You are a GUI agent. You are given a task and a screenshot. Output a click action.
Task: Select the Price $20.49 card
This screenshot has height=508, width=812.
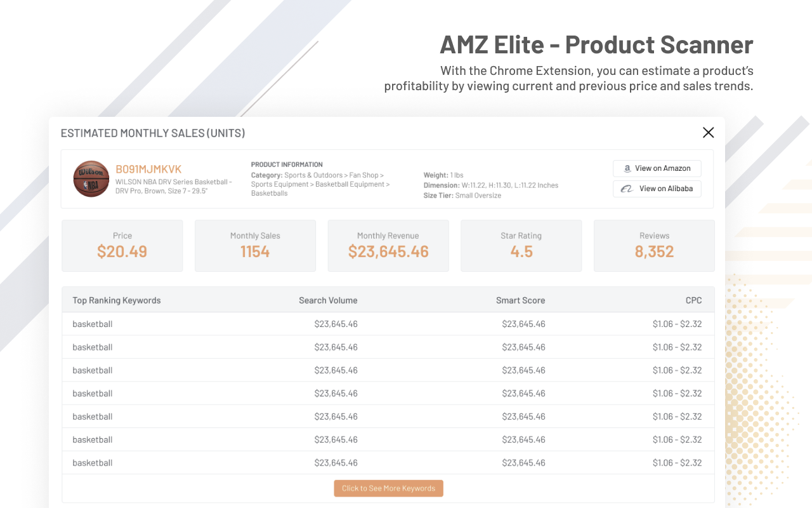[x=122, y=246]
